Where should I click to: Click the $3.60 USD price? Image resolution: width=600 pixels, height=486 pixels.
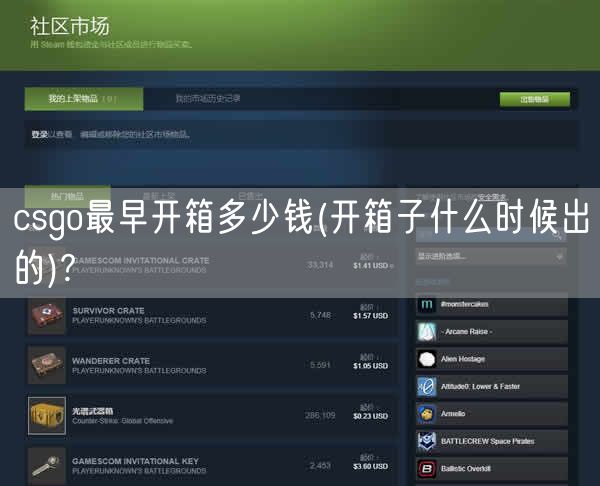click(370, 466)
